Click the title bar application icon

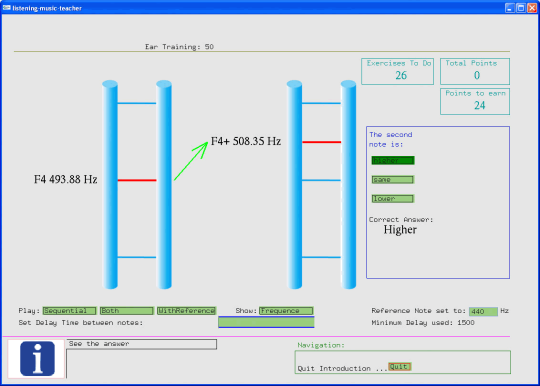(x=7, y=8)
